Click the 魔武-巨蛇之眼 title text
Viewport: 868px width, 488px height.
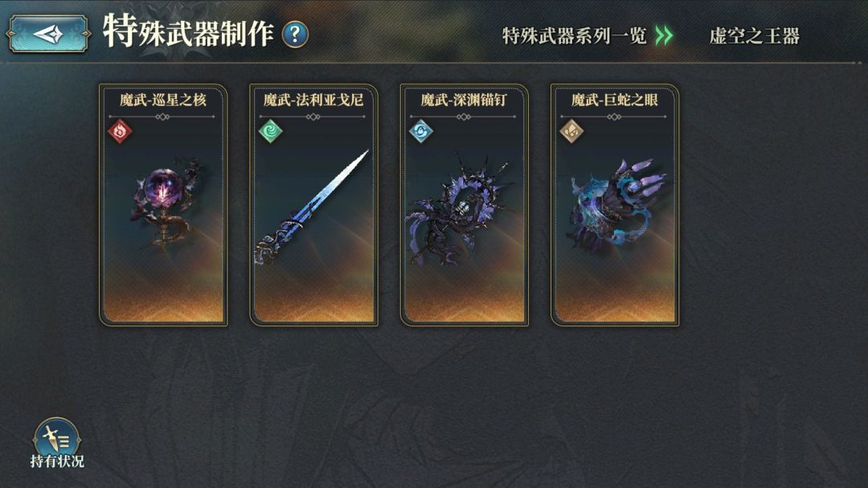coord(615,100)
